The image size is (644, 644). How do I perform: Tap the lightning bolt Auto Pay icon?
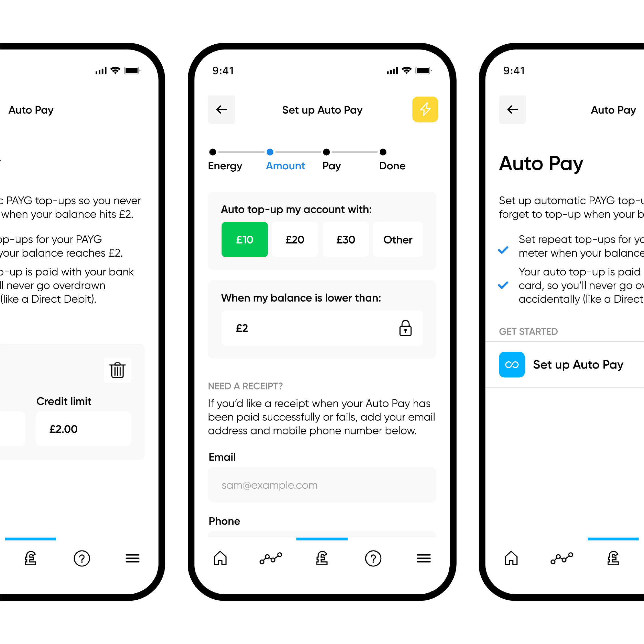click(425, 111)
